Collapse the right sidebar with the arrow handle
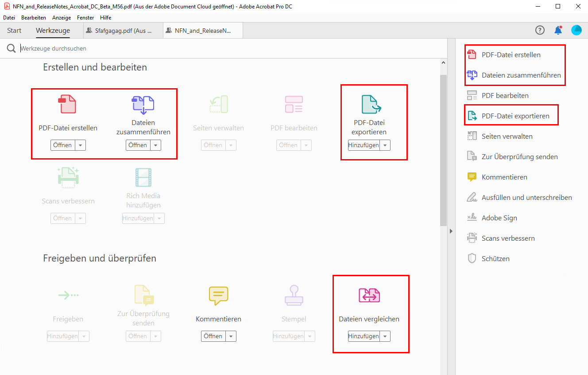The width and height of the screenshot is (588, 375). point(451,231)
